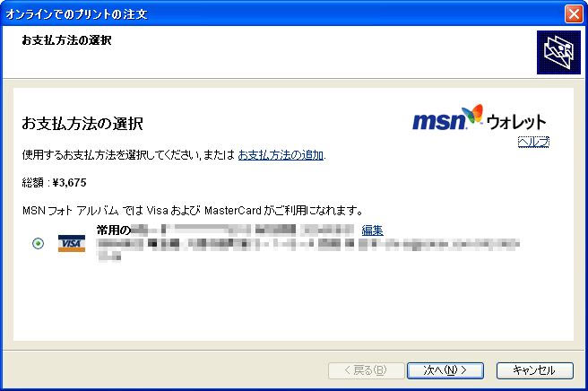Close the print order dialog window
Screen dimensions: 588x391
(x=575, y=14)
